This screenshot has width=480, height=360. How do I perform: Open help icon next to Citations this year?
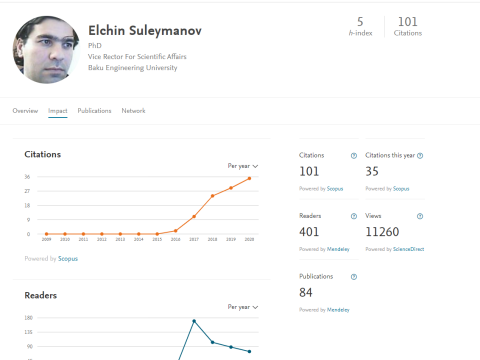[x=420, y=156]
